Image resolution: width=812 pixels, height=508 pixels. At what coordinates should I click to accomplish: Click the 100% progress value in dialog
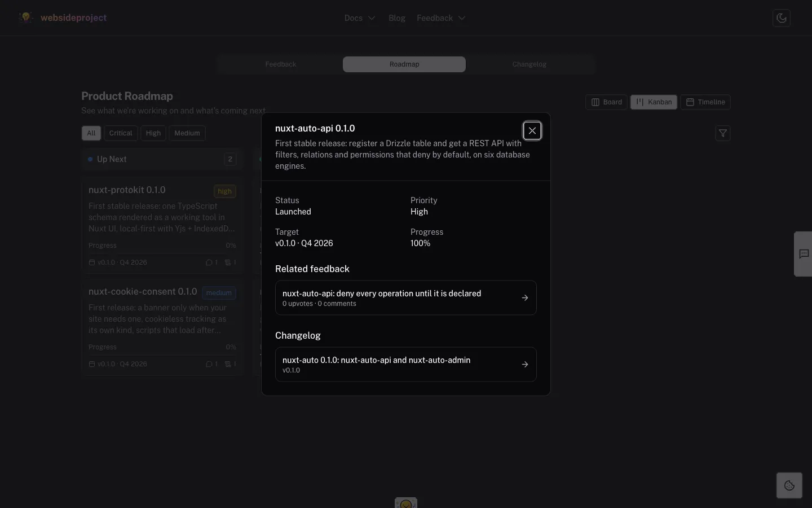click(421, 243)
